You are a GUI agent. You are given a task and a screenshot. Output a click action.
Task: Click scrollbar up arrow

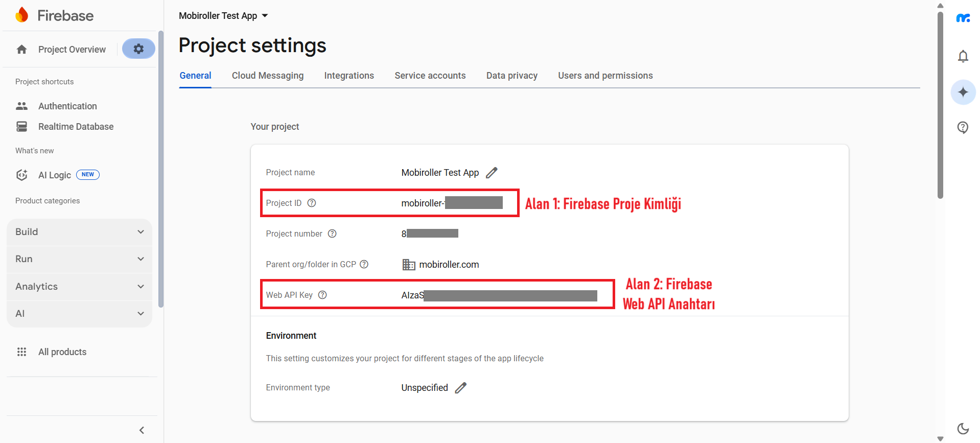coord(940,6)
